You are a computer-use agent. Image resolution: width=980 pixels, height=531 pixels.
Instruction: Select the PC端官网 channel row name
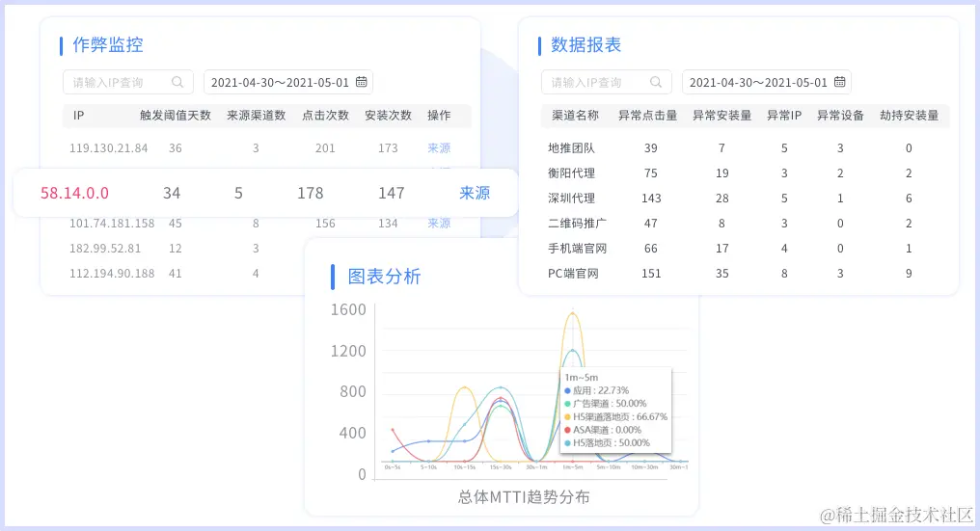pyautogui.click(x=573, y=273)
